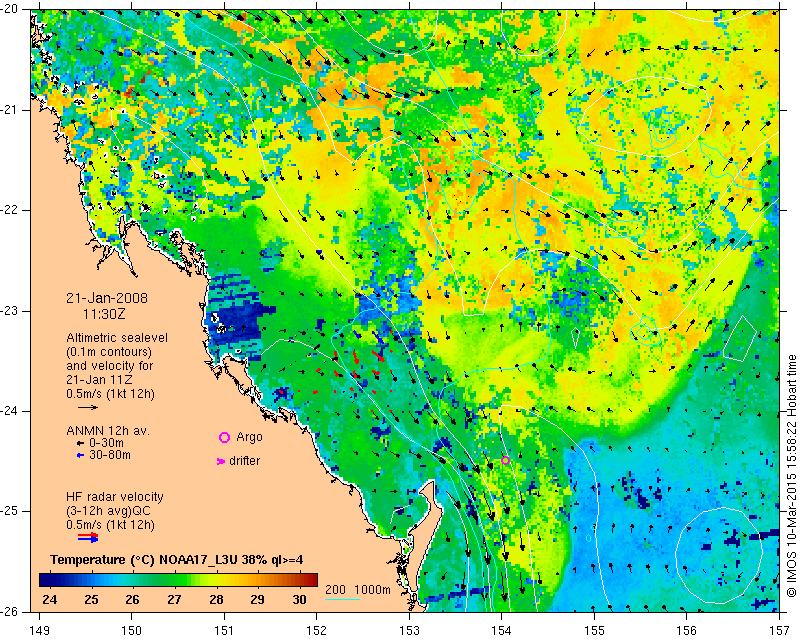Click the blue 30-80m ANMN arrow icon
The image size is (800, 640).
coord(80,455)
